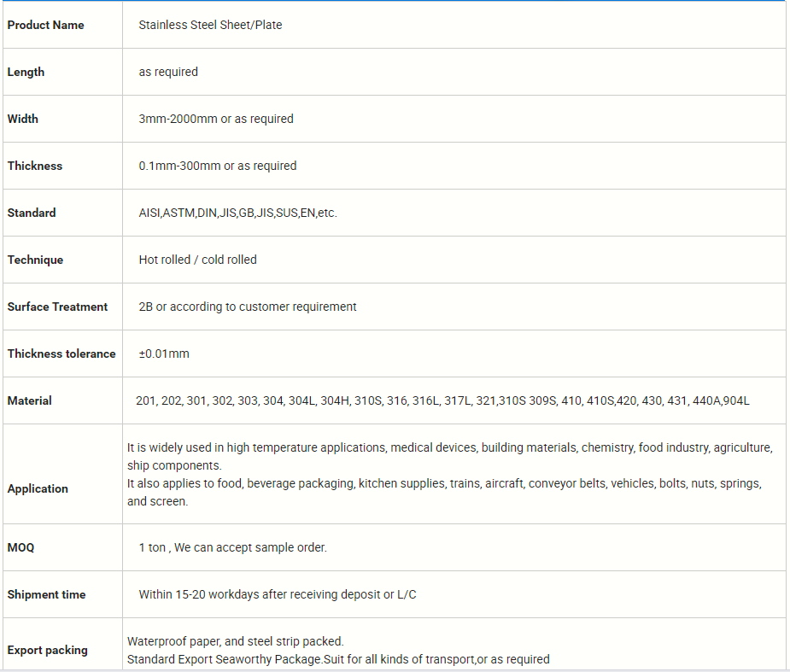Click the Product Name row label
Screen dimensions: 790x672
coord(46,26)
